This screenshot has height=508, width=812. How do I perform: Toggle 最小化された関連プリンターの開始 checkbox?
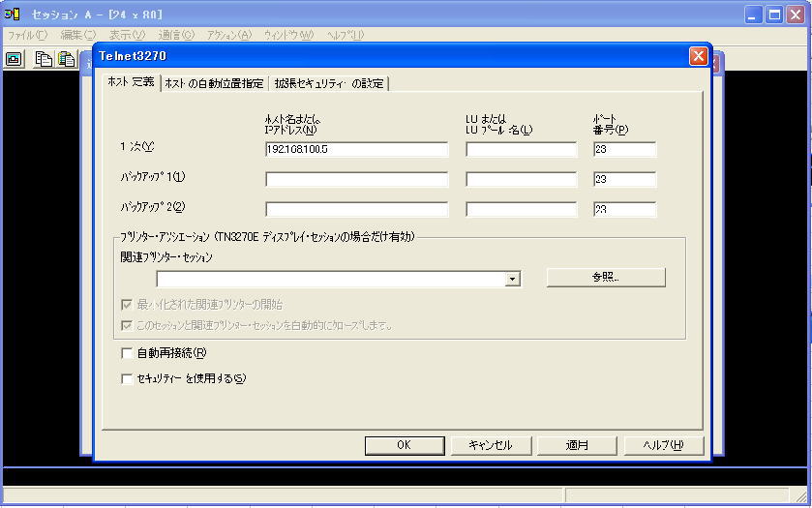coord(127,305)
